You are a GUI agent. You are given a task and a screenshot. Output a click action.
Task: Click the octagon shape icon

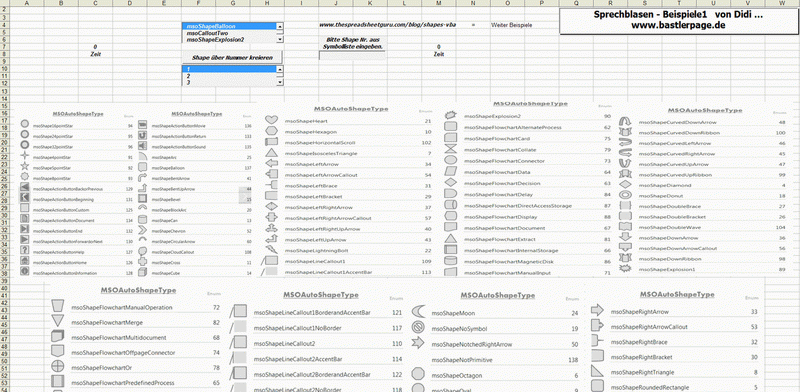[418, 374]
